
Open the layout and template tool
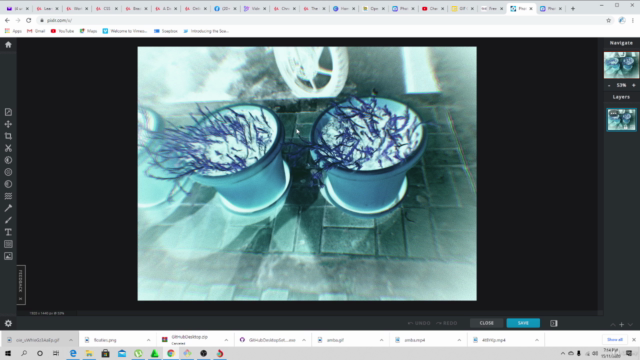8,112
